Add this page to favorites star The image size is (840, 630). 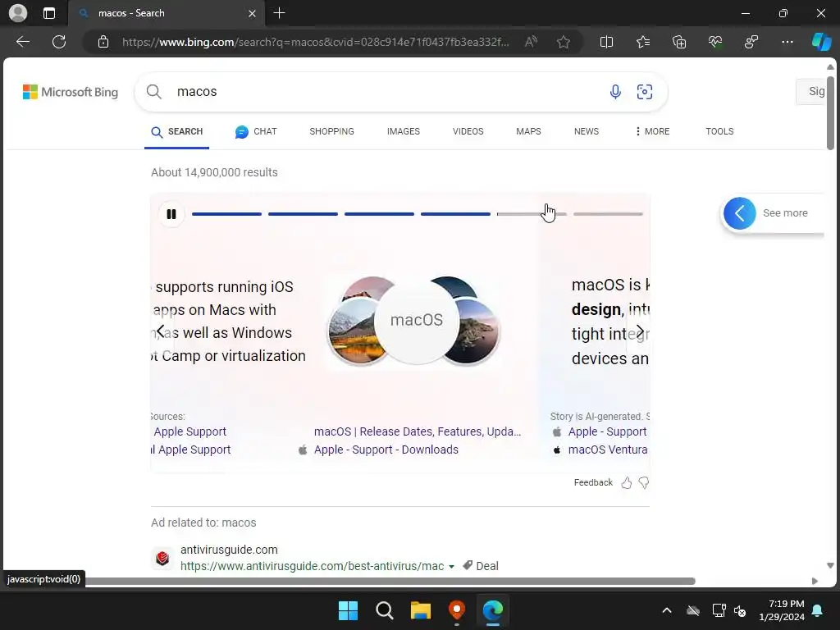tap(563, 42)
